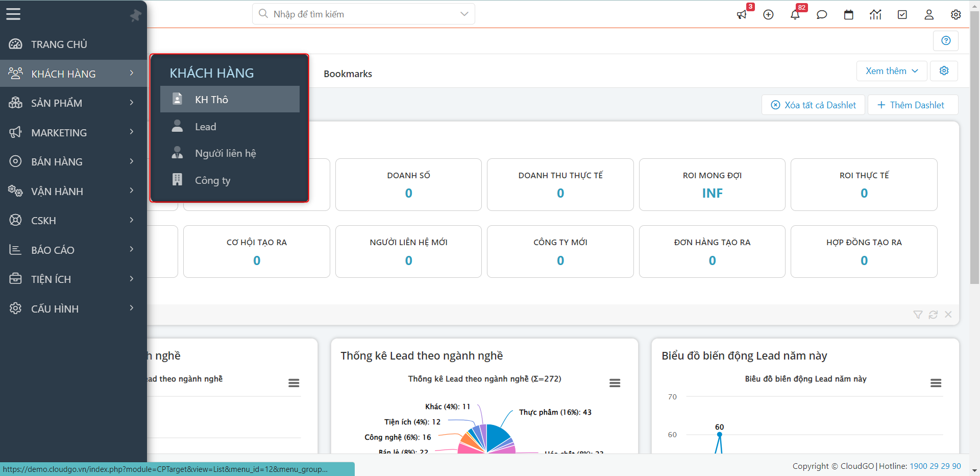Open the chat bubble icon

point(822,15)
